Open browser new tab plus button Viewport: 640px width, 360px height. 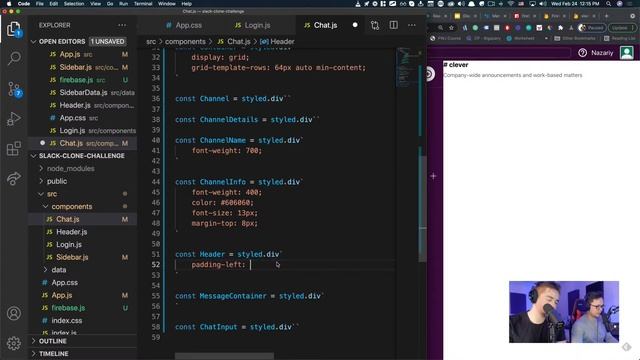pos(607,16)
